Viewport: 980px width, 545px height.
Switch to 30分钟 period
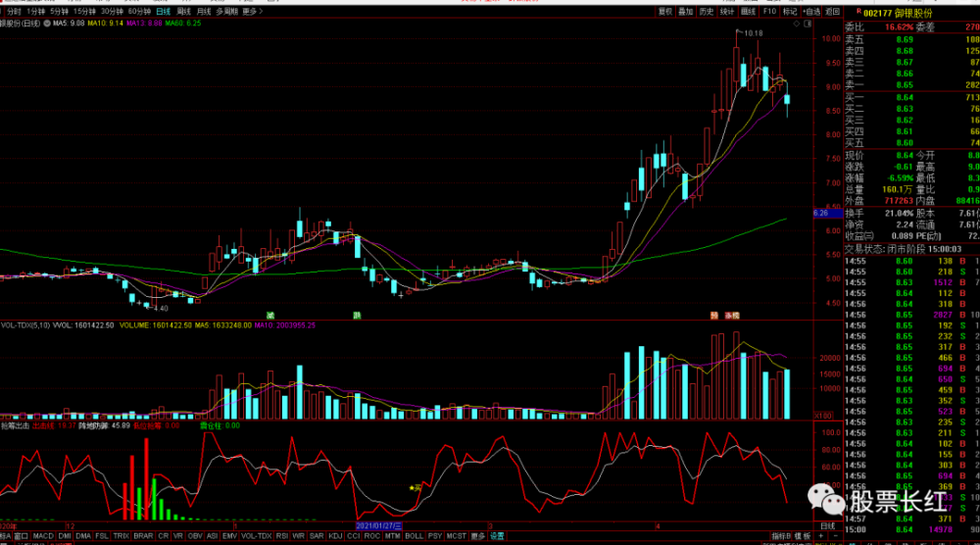tap(112, 11)
